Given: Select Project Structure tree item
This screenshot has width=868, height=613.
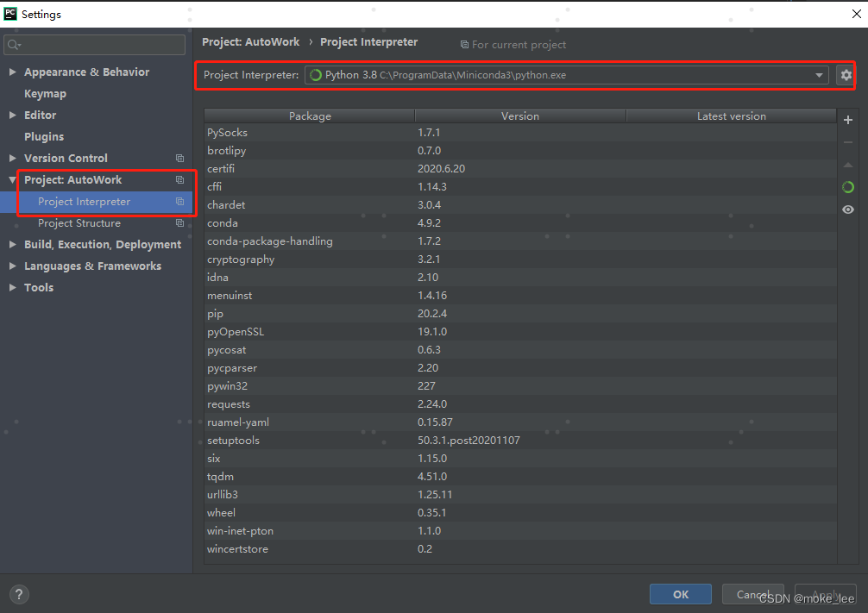Looking at the screenshot, I should (x=97, y=223).
